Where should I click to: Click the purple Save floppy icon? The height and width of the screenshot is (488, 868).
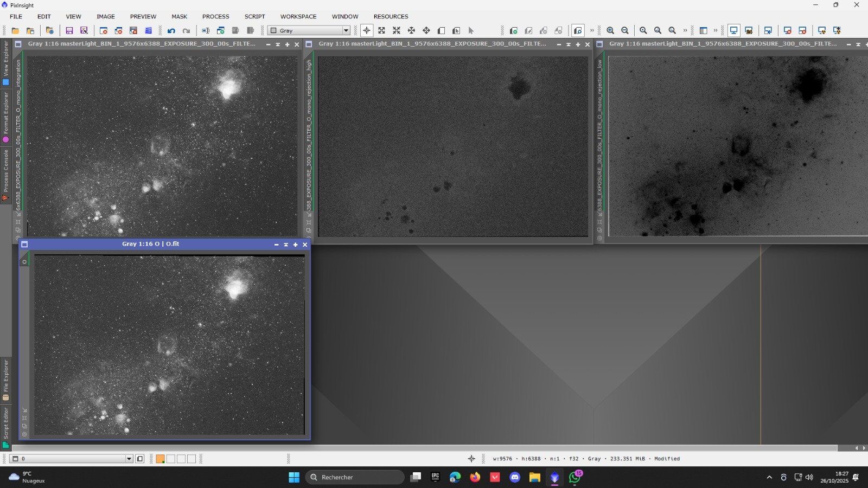pos(69,30)
